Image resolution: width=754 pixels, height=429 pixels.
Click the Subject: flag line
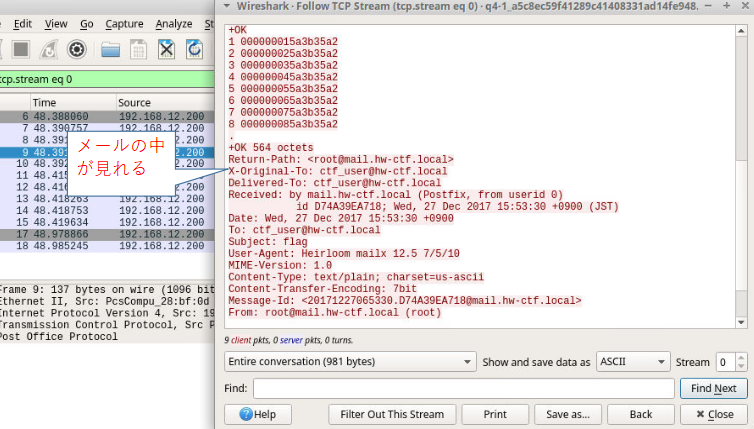tap(267, 241)
